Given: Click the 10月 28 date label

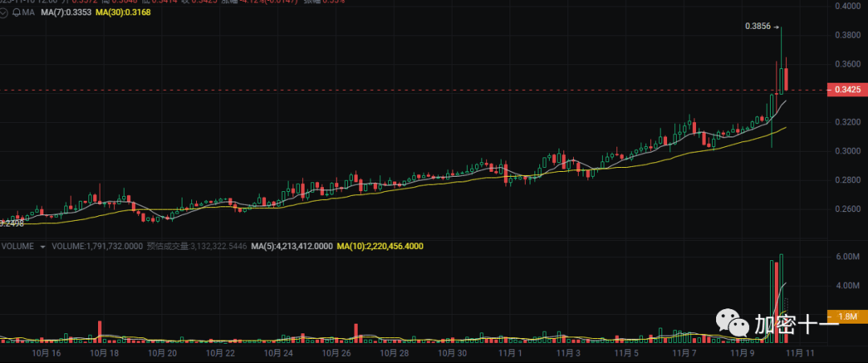Looking at the screenshot, I should (394, 353).
